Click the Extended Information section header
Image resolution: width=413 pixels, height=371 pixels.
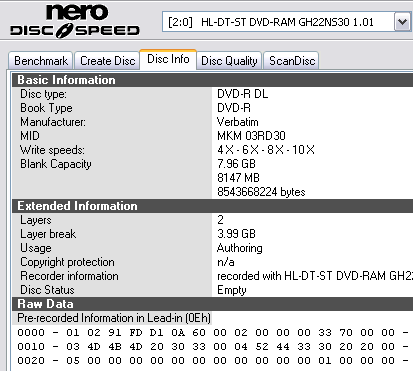pos(213,206)
